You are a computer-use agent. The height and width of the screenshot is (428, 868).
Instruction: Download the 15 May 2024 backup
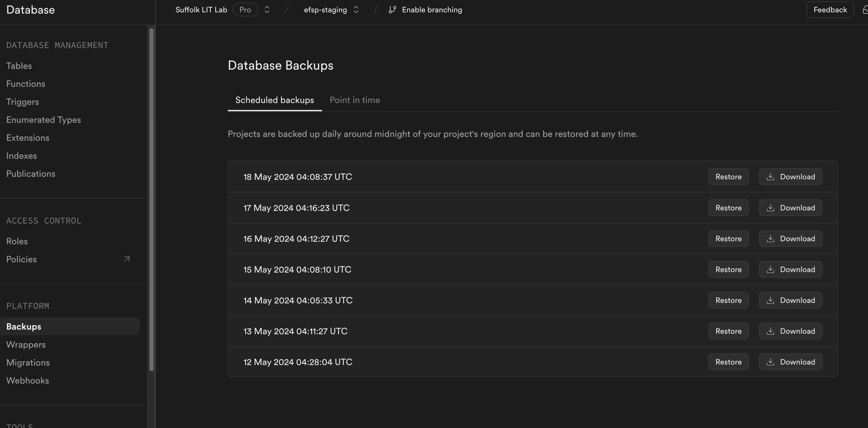coord(790,269)
